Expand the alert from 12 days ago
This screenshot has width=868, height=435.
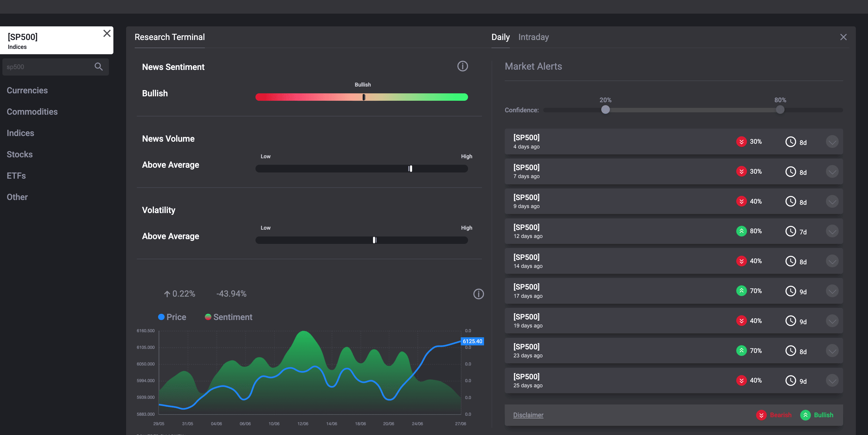click(832, 231)
